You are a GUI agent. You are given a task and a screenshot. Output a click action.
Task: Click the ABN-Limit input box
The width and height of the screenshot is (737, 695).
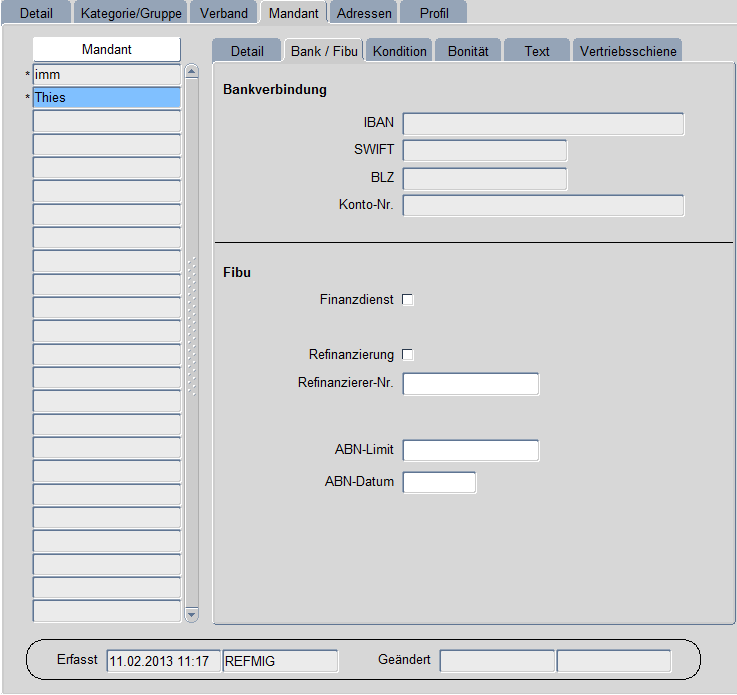[x=471, y=451]
